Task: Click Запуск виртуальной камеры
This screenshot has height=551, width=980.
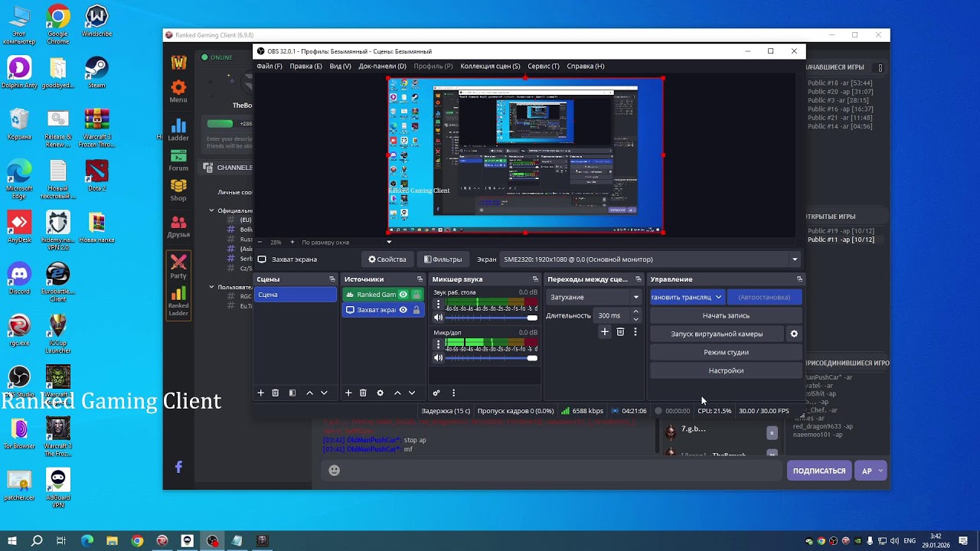Action: [717, 334]
